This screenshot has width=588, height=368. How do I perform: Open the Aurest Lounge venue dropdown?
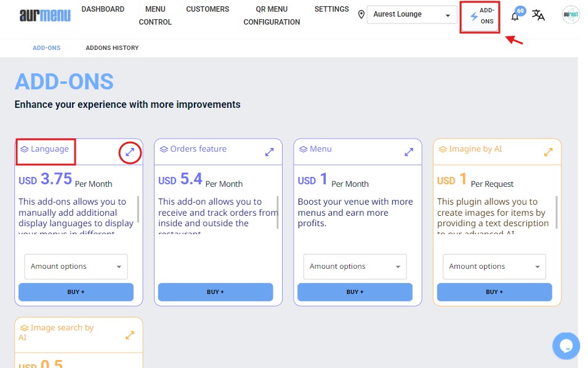[x=411, y=15]
